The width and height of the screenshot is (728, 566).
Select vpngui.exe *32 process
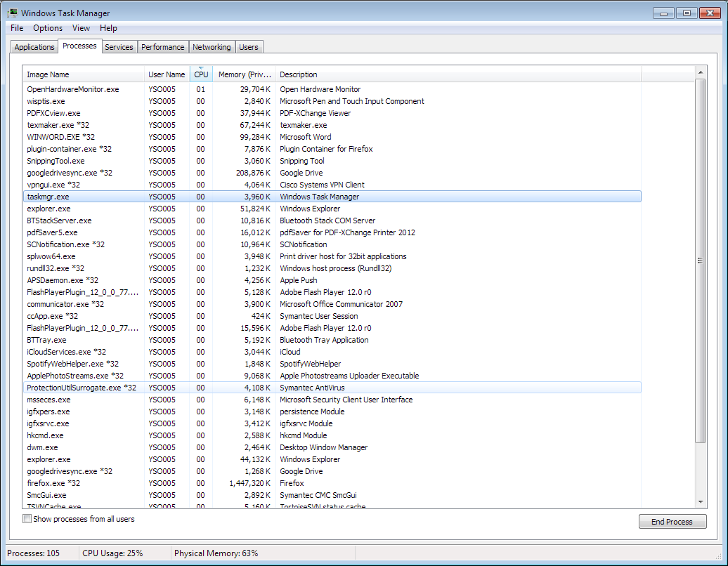332,185
